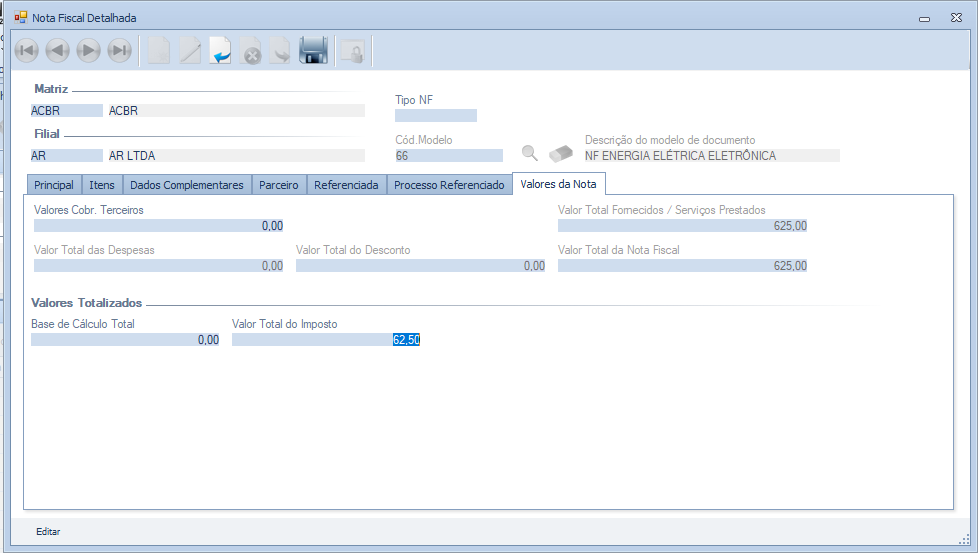Open the Processo Referenciado tab

coord(449,185)
